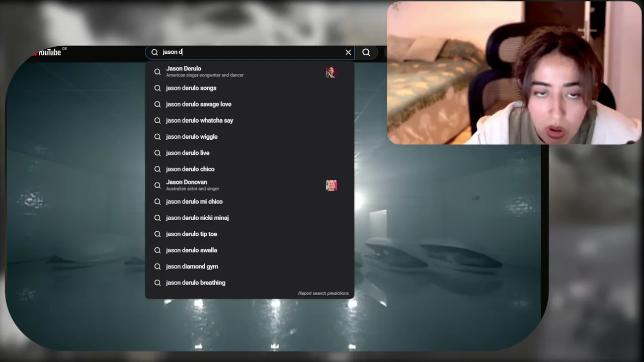Focus the search field containing "jason d"

tap(250, 52)
